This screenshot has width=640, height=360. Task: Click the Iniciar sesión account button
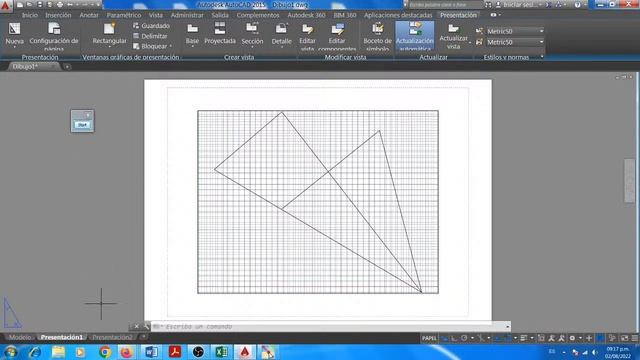tap(520, 5)
